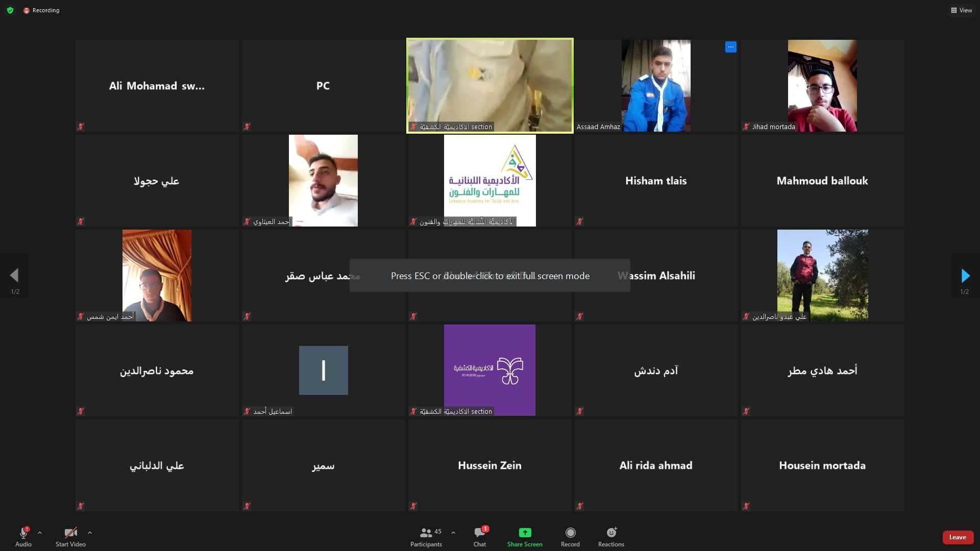
Task: Click the blue three-dots on Assaad Amhaz
Action: click(731, 47)
